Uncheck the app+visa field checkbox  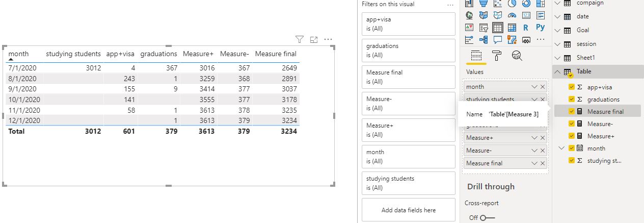point(571,87)
